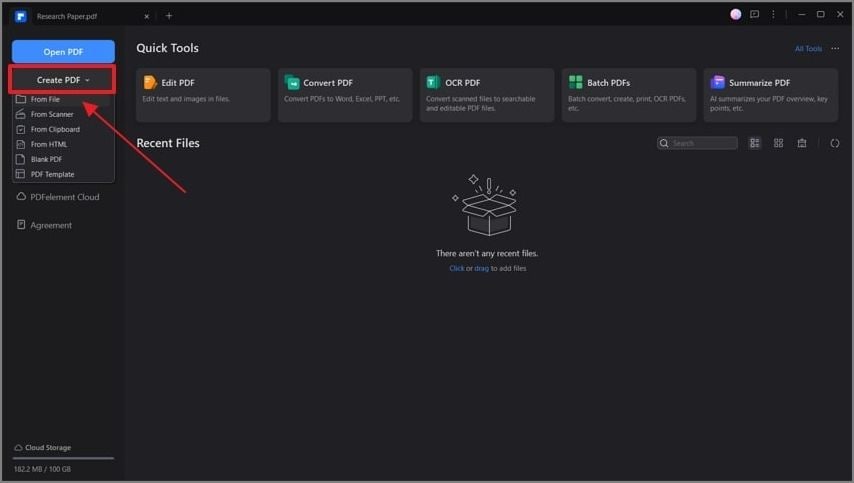The width and height of the screenshot is (854, 483).
Task: Expand the Create PDF dropdown
Action: point(63,80)
